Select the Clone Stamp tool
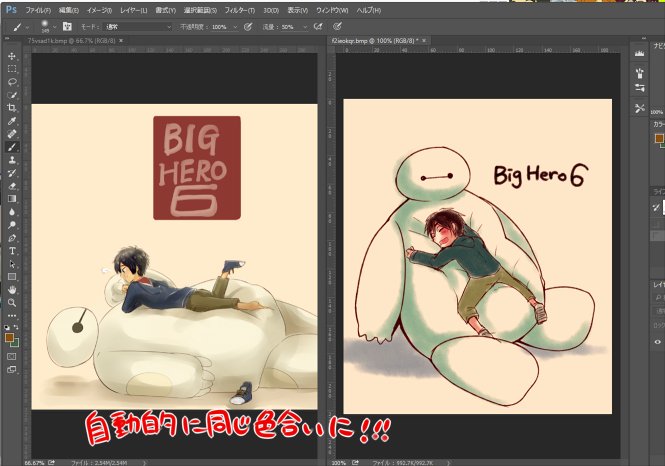 12,160
